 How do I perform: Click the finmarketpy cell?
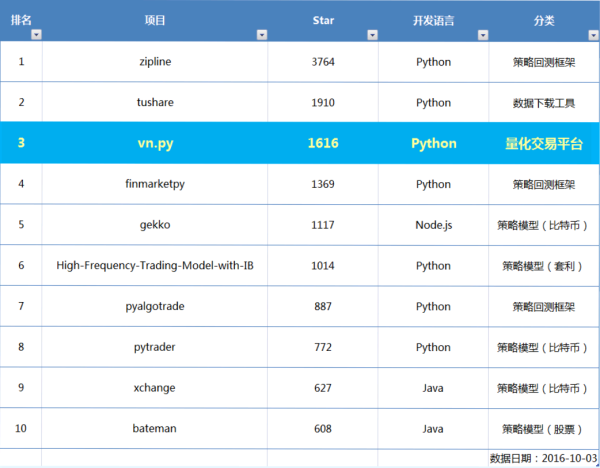point(155,184)
